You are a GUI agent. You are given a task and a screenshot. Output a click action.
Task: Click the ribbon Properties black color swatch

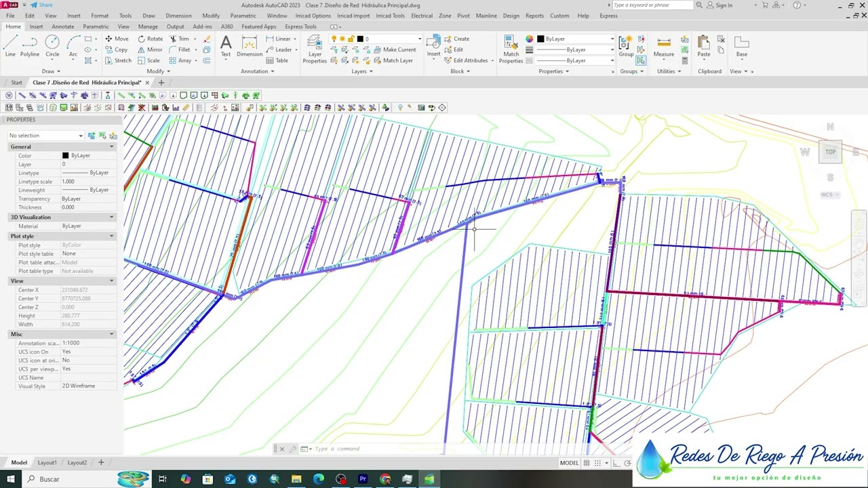point(540,39)
